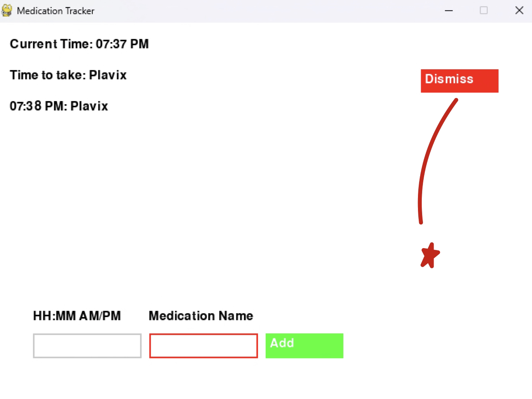532x399 pixels.
Task: Select the 07:38 PM: Plavix schedule entry
Action: pyautogui.click(x=59, y=106)
